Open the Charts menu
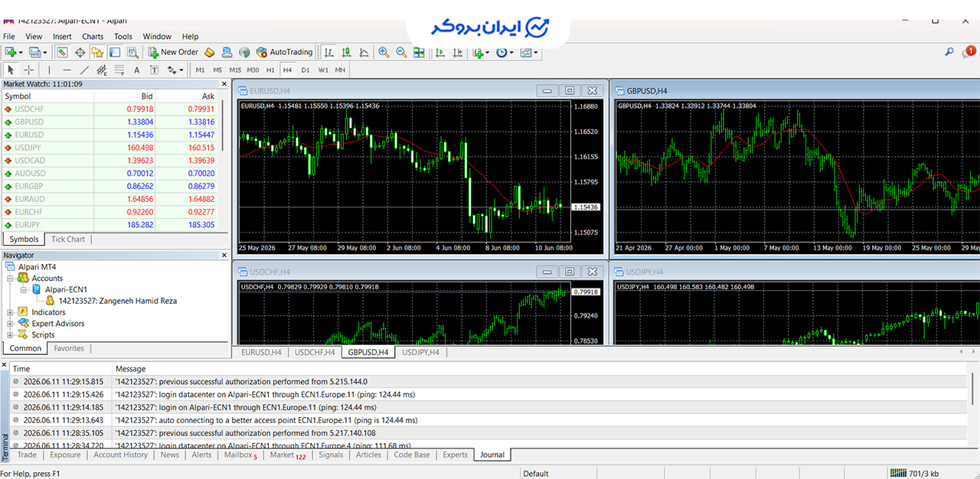Viewport: 980px width, 479px height. tap(93, 36)
